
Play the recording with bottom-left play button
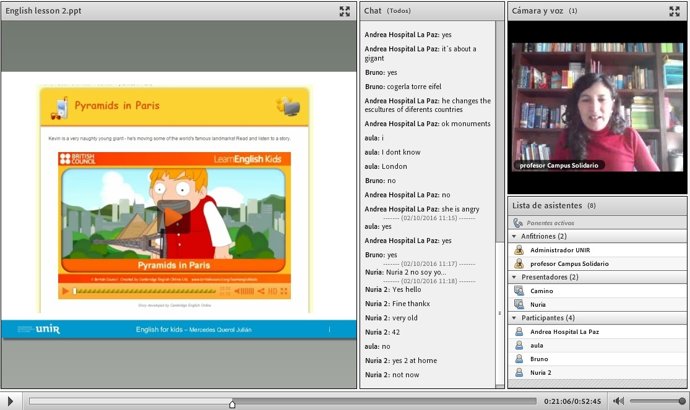[x=9, y=400]
